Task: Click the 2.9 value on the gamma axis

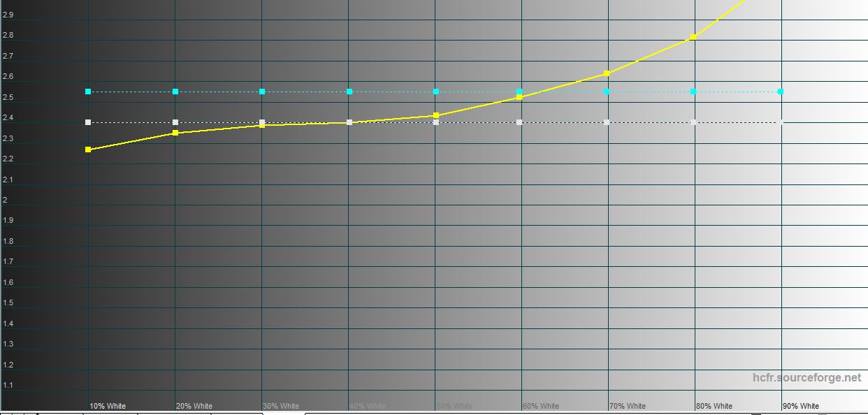Action: 8,15
